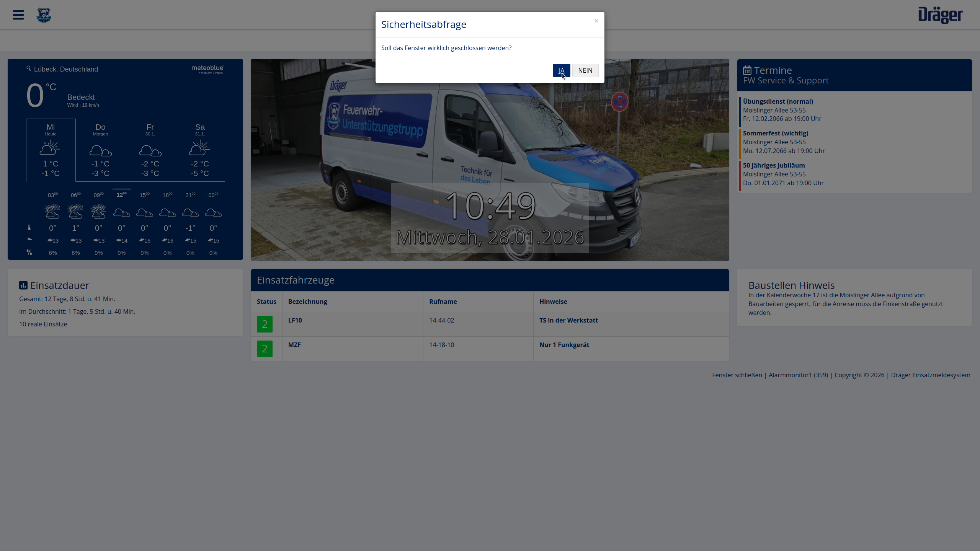Select the Do Morgen forecast tab
The image size is (980, 551).
pos(100,150)
